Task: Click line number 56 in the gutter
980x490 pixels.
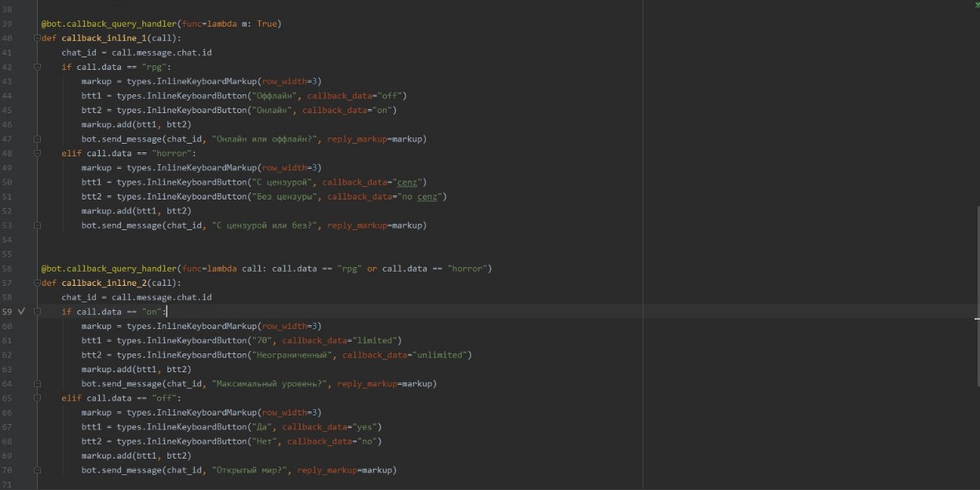Action: [x=6, y=269]
